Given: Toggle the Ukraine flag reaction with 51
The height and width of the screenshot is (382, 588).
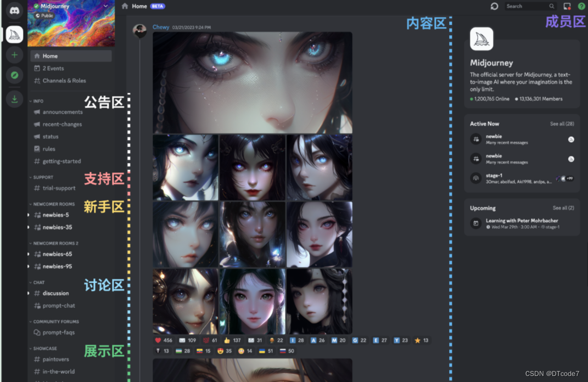Looking at the screenshot, I should click(266, 351).
